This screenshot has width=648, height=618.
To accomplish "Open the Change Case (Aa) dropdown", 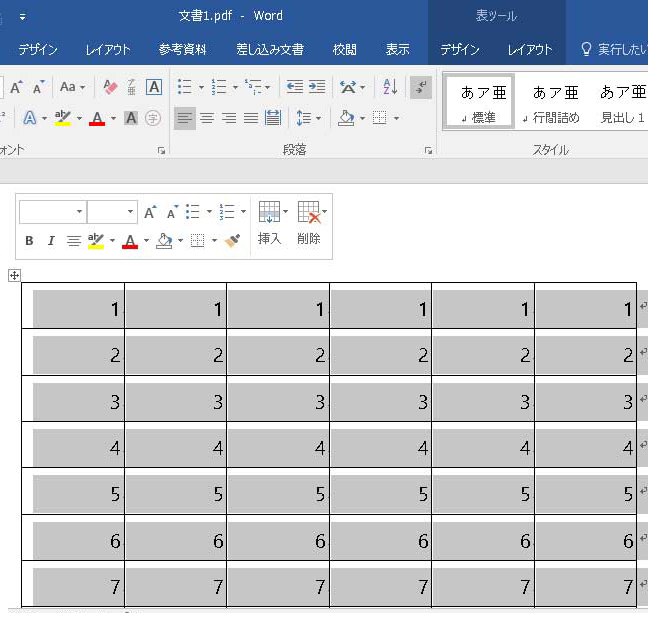I will click(73, 88).
